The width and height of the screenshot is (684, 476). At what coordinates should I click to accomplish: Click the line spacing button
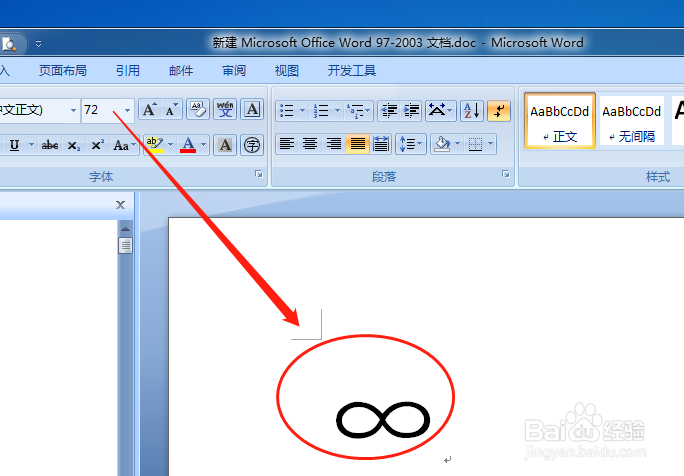407,144
